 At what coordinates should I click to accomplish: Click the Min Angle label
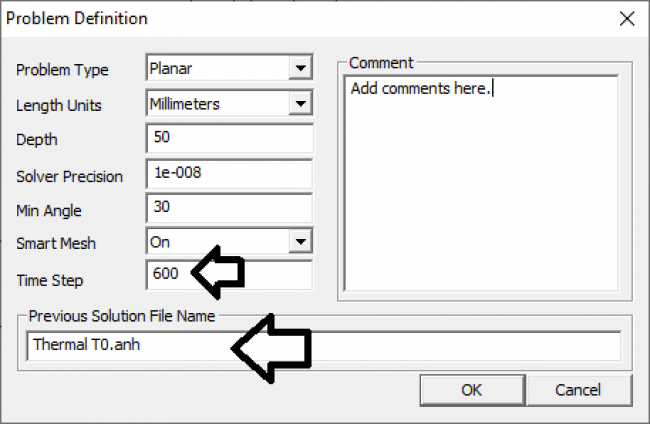[x=49, y=210]
